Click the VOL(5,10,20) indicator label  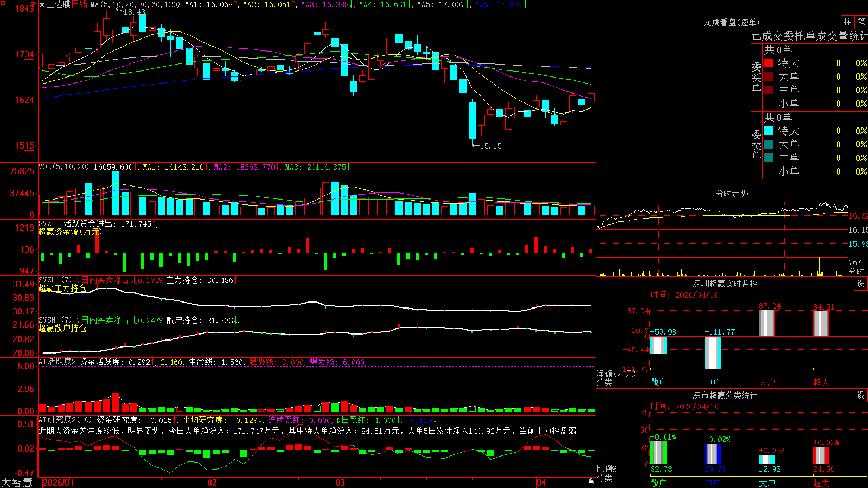point(63,167)
